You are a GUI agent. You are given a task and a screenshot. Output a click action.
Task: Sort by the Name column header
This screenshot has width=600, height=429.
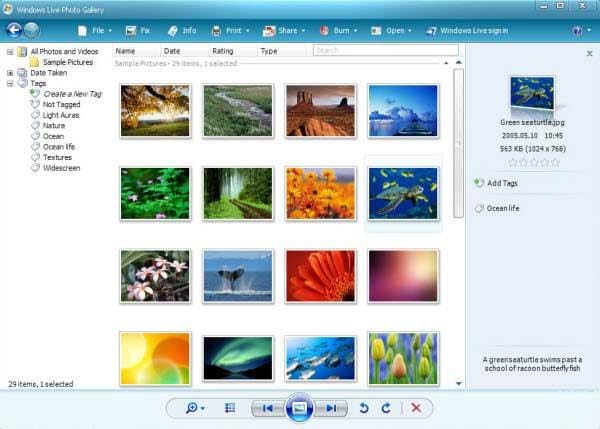pos(136,51)
